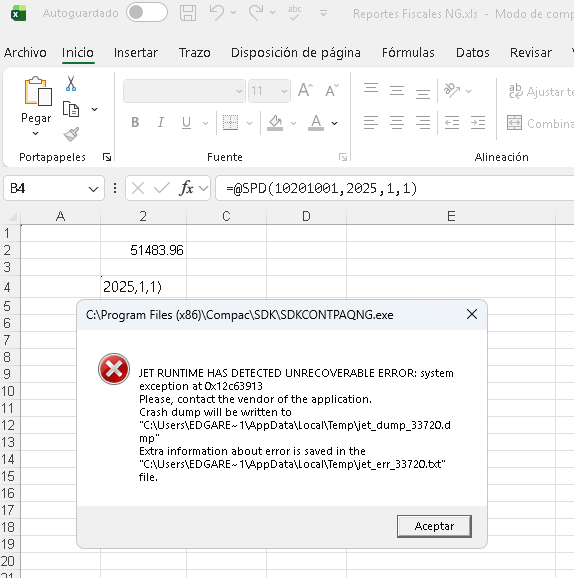Click the Excel app logo icon
The image size is (574, 578).
pos(18,13)
